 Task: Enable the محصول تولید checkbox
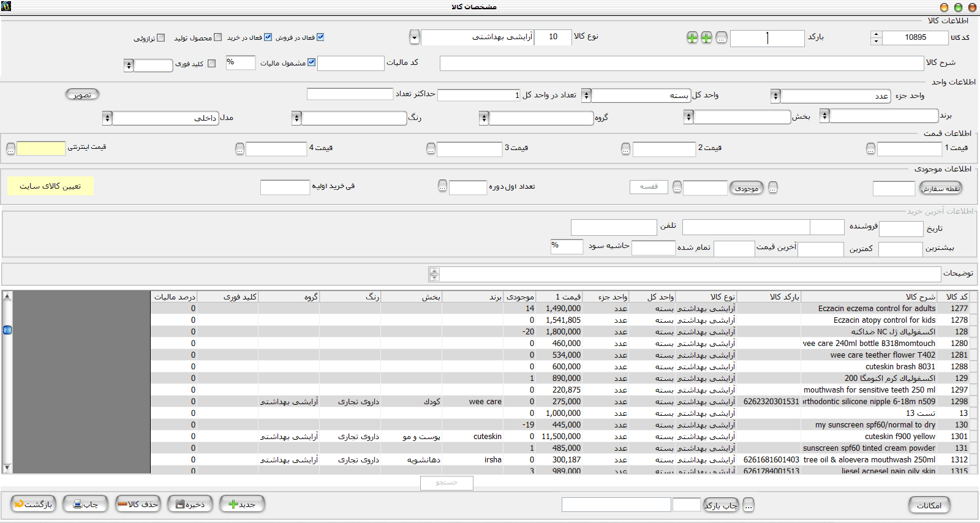pyautogui.click(x=218, y=37)
